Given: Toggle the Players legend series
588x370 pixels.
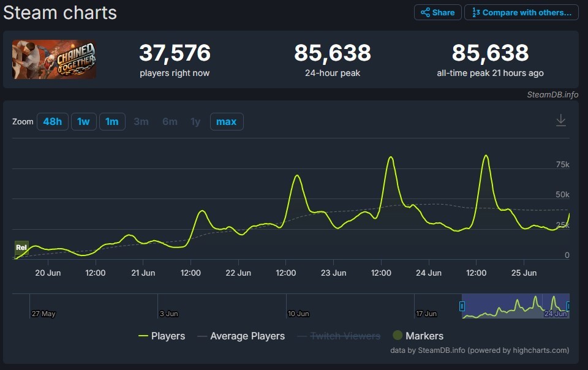Looking at the screenshot, I should 162,336.
